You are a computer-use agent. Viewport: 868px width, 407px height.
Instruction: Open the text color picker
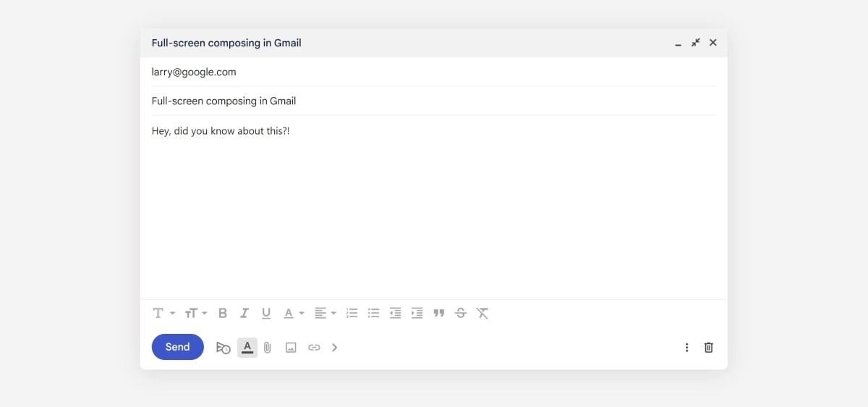click(293, 314)
